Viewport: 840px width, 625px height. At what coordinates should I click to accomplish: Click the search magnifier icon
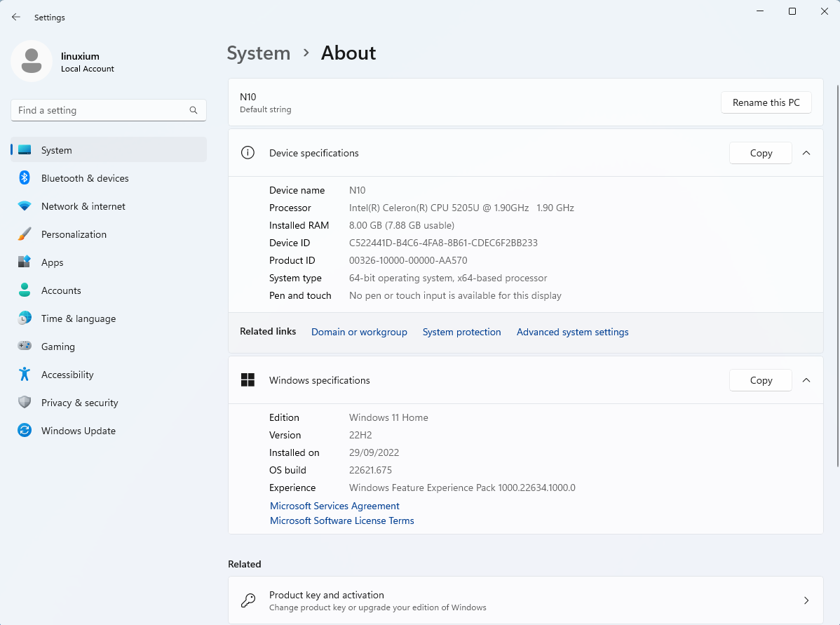point(194,110)
